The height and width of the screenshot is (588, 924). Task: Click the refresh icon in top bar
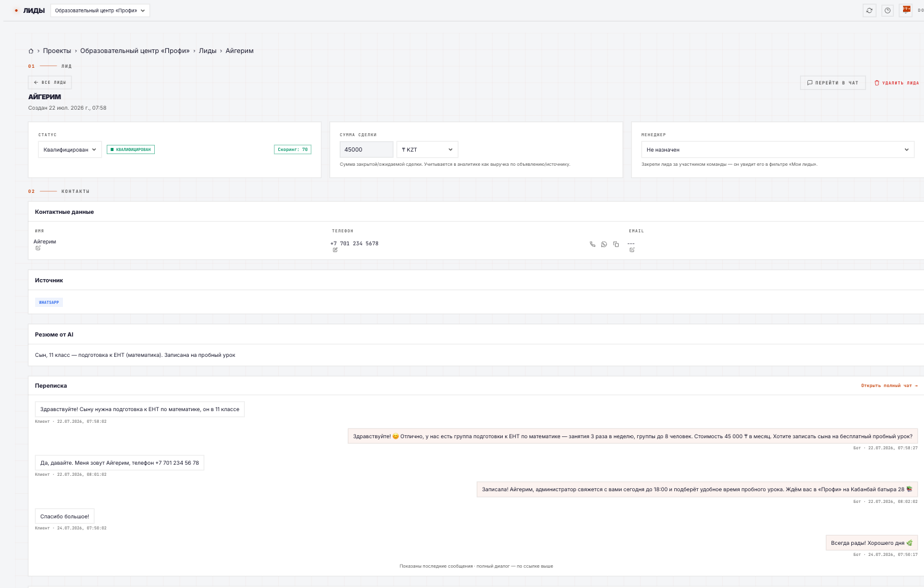869,10
